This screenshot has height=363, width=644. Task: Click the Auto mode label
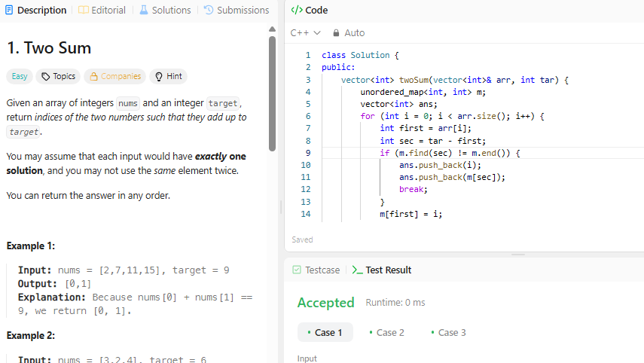(x=355, y=33)
